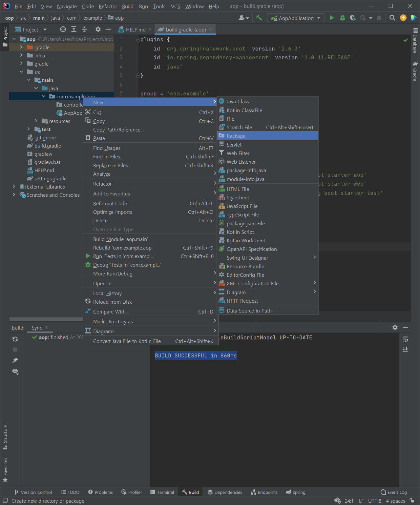Close the build.gradle (aop) tab

coord(211,30)
